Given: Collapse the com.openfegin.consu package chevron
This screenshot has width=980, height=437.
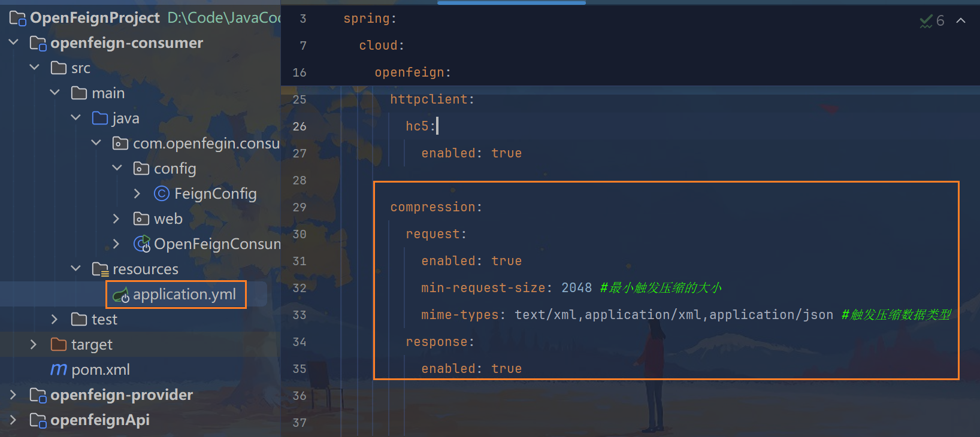Looking at the screenshot, I should [x=96, y=143].
